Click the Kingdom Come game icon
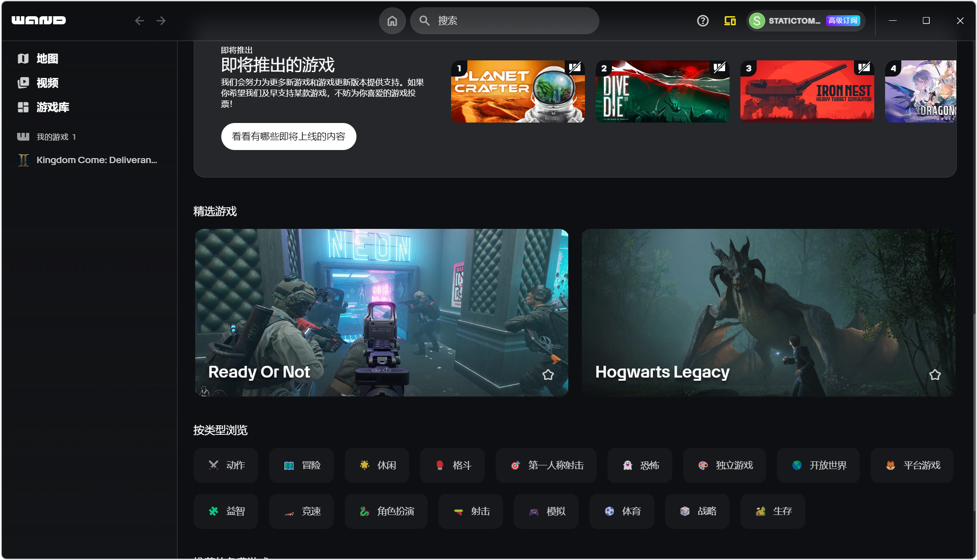The image size is (977, 560). tap(23, 160)
